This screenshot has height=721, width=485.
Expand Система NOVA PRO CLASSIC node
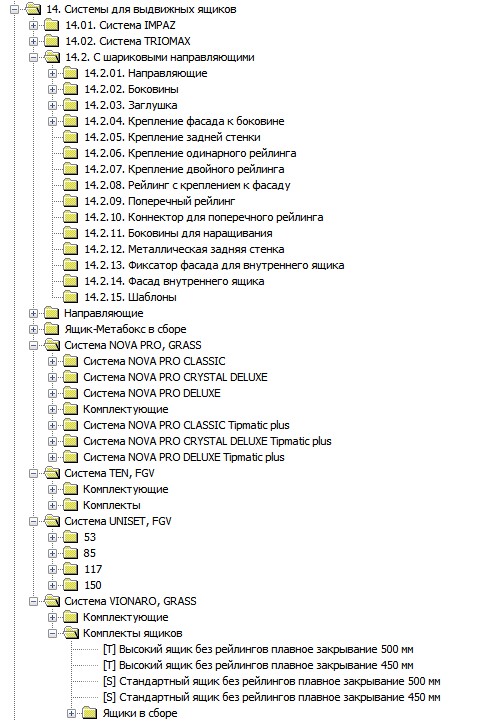click(52, 361)
